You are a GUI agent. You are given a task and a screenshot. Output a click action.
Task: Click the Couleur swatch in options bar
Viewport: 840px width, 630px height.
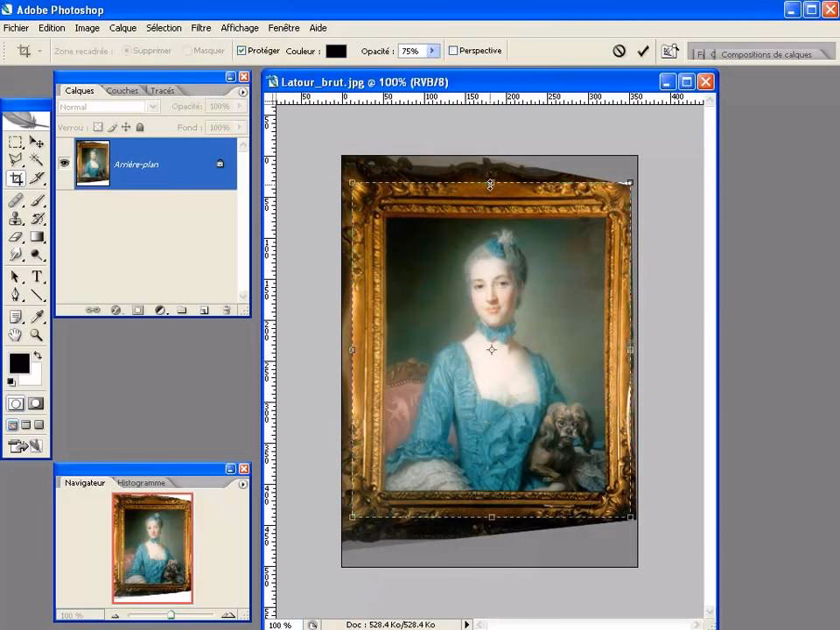tap(335, 51)
